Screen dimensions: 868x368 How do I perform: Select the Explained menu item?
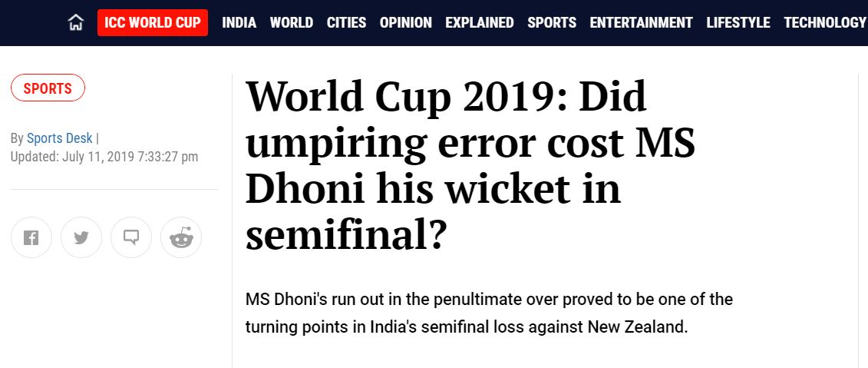[x=480, y=23]
